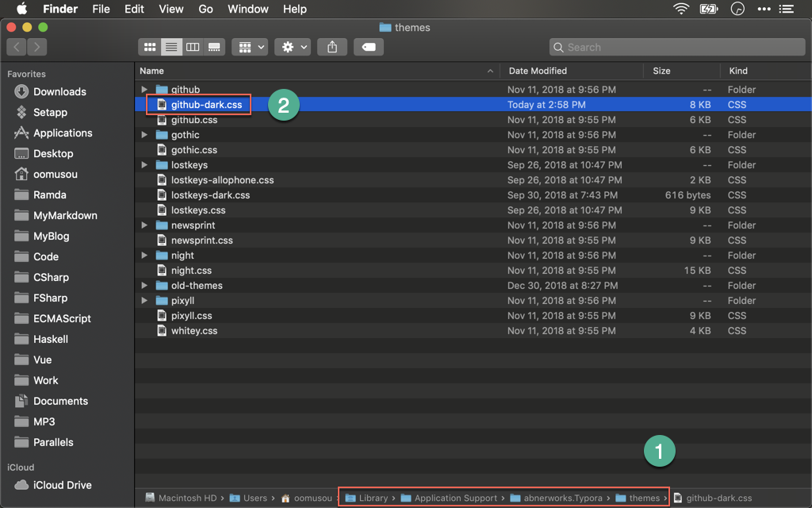Screen dimensions: 812x508
Task: Select the whitey.css file icon
Action: (x=162, y=331)
